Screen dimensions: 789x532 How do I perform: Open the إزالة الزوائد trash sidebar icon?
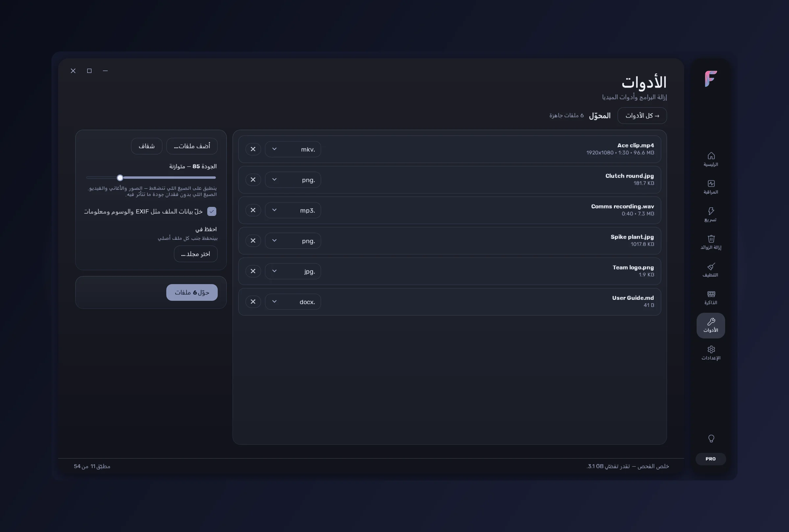click(x=711, y=242)
